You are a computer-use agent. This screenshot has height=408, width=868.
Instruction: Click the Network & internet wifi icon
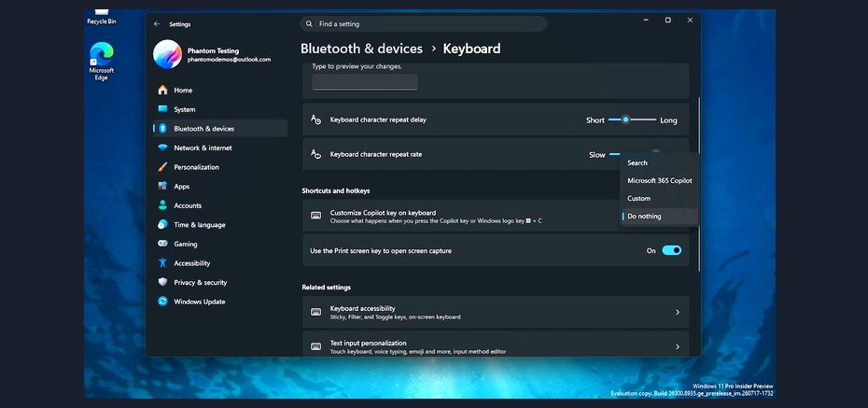[162, 148]
